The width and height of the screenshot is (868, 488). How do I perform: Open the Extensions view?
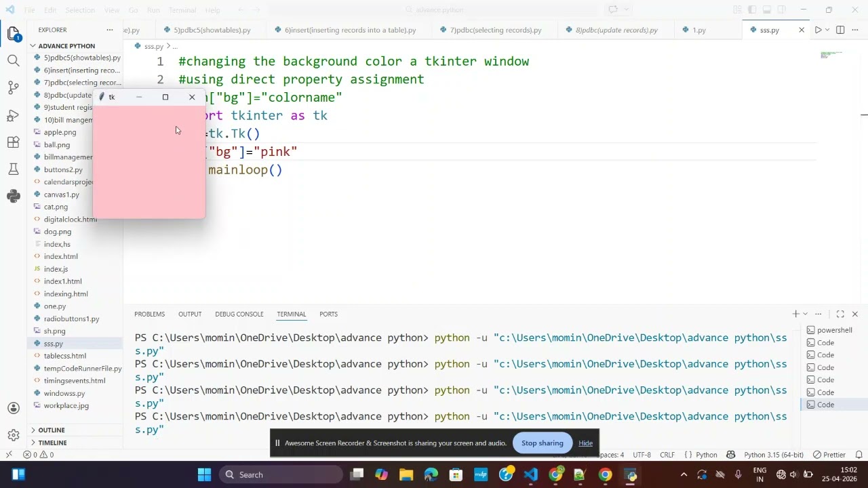[14, 142]
